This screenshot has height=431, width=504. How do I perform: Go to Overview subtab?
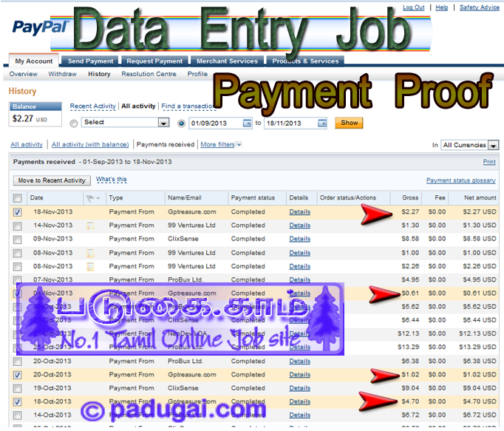(24, 74)
